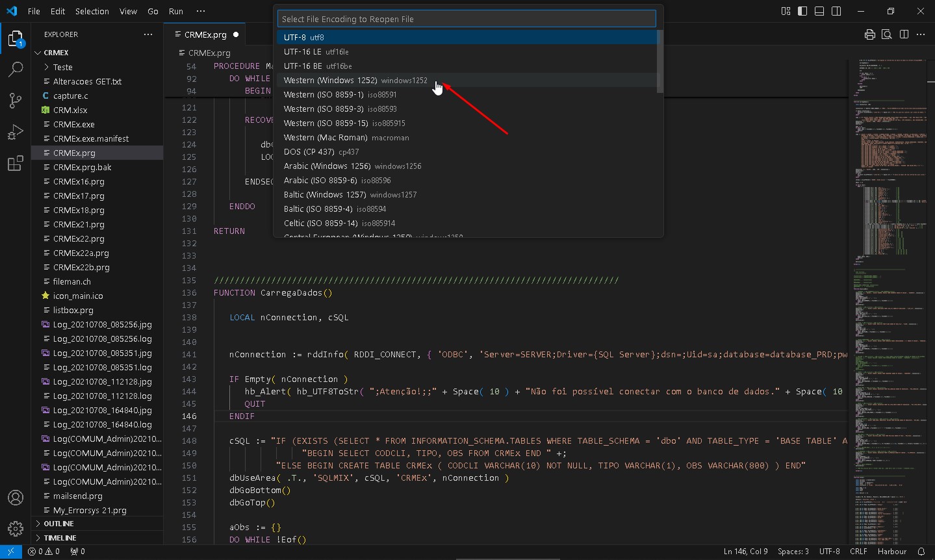Viewport: 935px width, 560px height.
Task: Toggle the bottom panel layout button
Action: click(x=819, y=11)
